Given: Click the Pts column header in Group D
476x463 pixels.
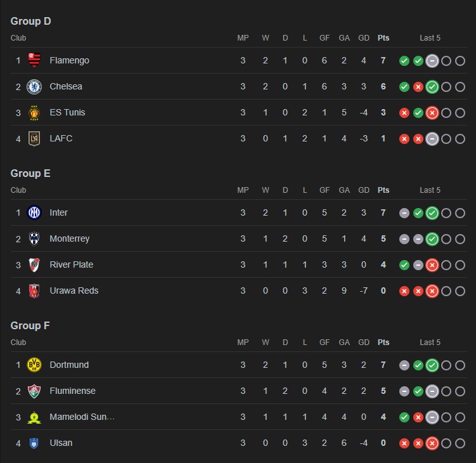Looking at the screenshot, I should click(x=383, y=38).
